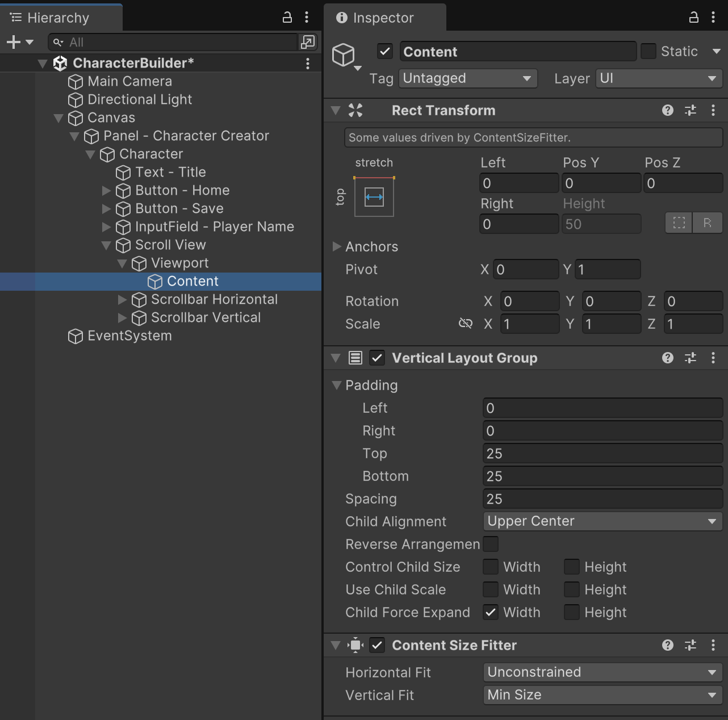
Task: Enable Control Child Size Width checkbox
Action: 491,567
